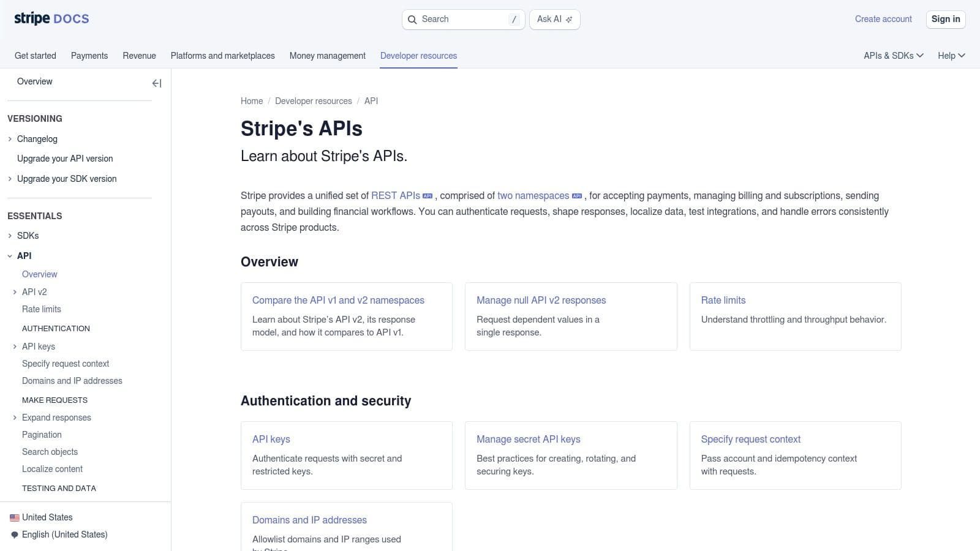Open the Get started tab
Image resolution: width=980 pixels, height=551 pixels.
(36, 56)
